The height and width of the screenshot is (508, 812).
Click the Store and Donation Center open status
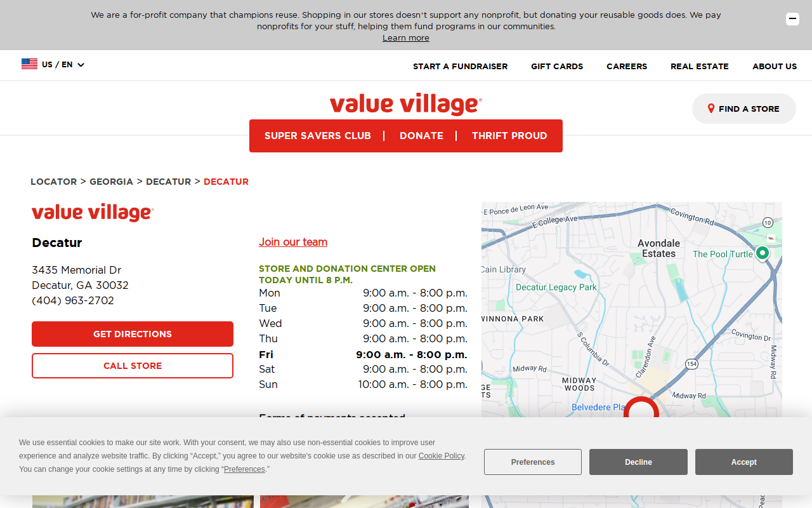[x=347, y=274]
